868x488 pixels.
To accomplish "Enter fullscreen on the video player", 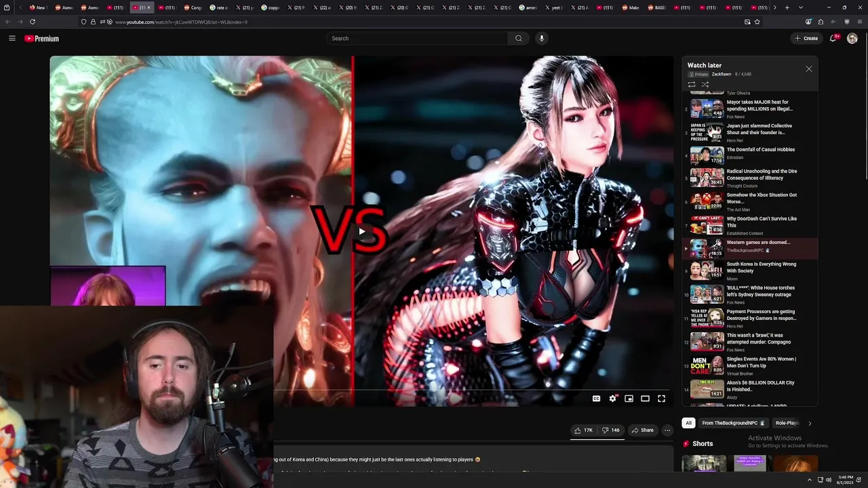I will (662, 399).
